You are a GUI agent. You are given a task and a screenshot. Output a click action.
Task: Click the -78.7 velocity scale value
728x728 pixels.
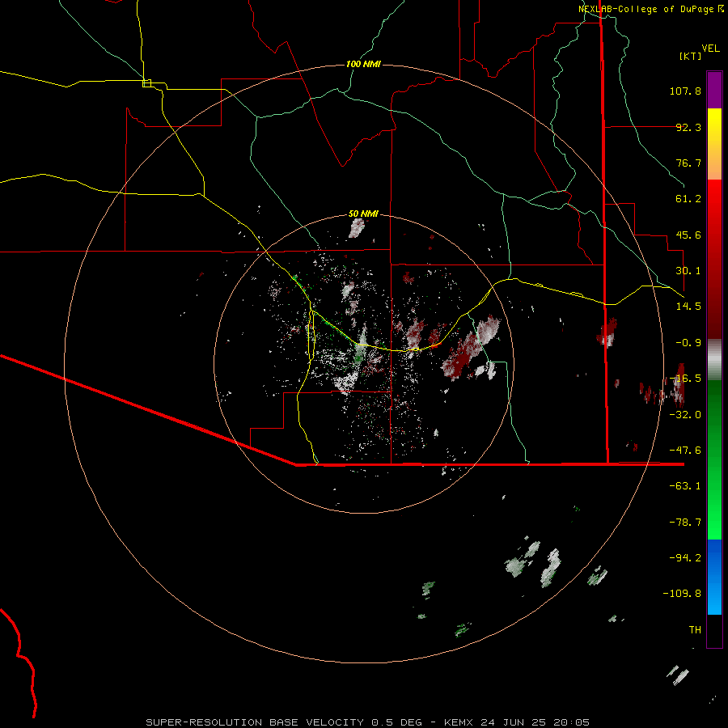685,523
